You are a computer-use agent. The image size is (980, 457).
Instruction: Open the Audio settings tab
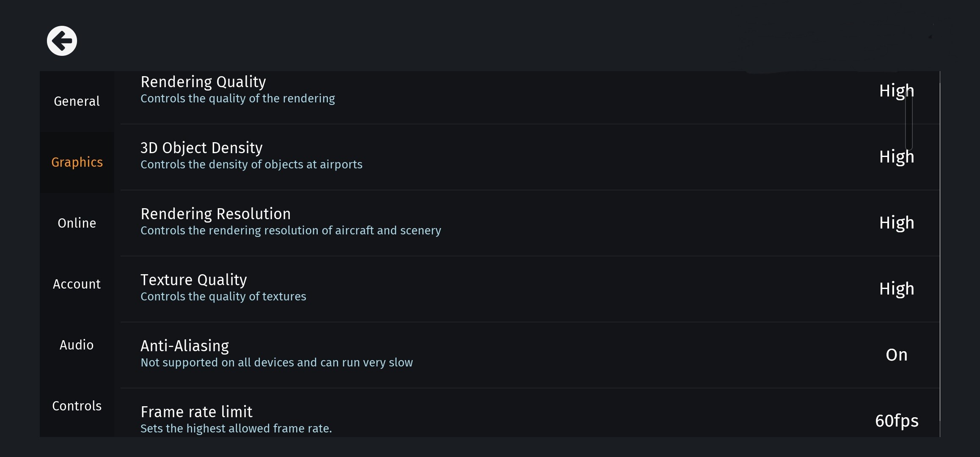point(77,345)
